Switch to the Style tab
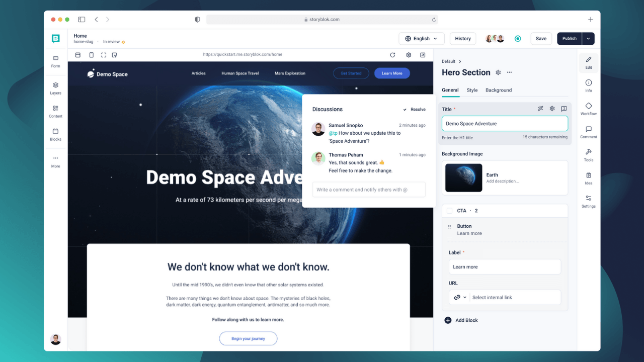Viewport: 644px width, 362px height. 472,90
